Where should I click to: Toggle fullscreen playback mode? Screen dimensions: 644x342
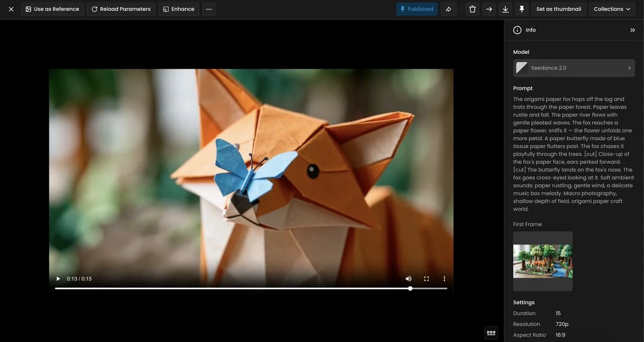tap(426, 278)
